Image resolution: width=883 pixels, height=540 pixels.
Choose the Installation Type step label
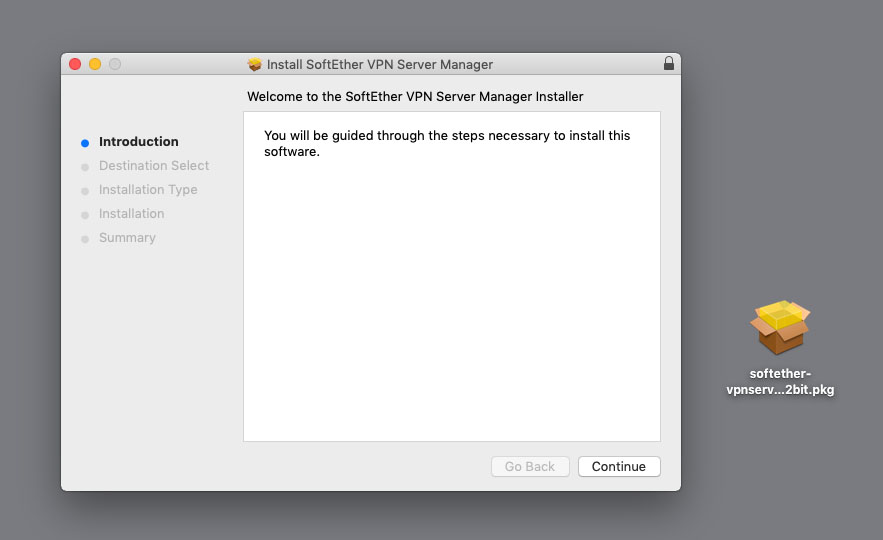(148, 190)
